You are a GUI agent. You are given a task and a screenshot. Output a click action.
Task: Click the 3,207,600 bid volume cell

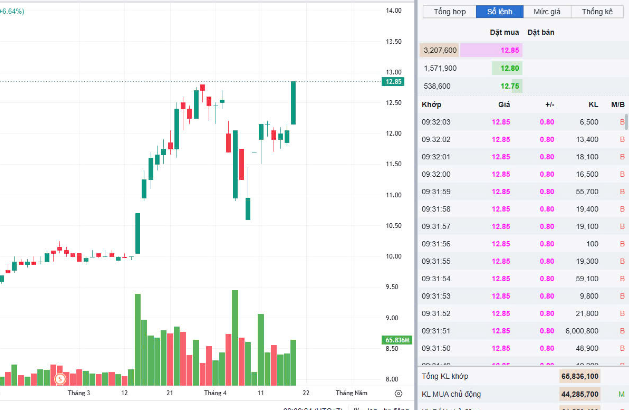click(441, 50)
